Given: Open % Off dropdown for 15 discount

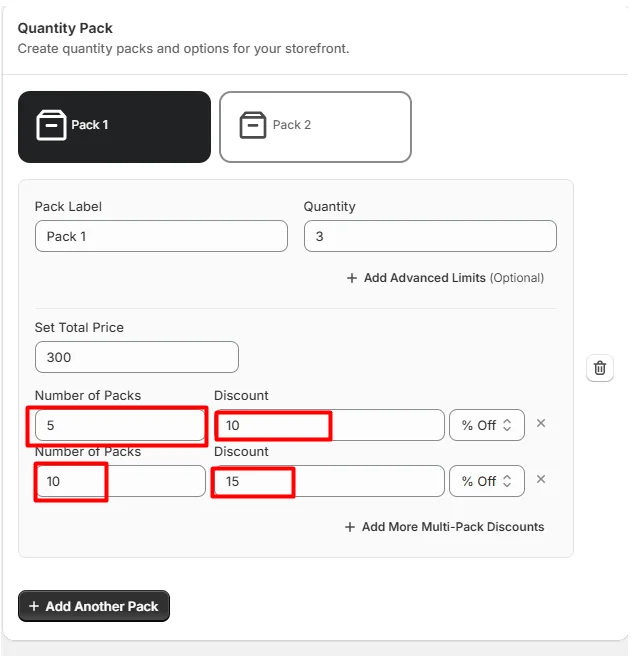Looking at the screenshot, I should coord(486,481).
